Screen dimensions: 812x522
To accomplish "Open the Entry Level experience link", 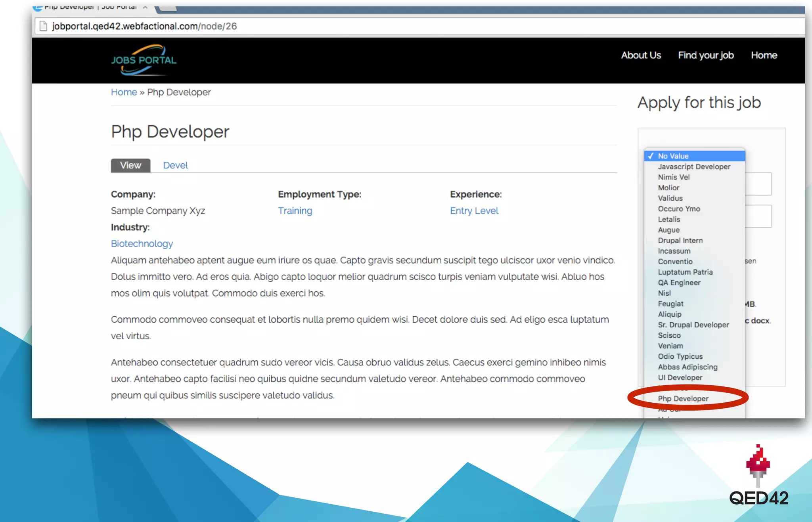I will 474,211.
